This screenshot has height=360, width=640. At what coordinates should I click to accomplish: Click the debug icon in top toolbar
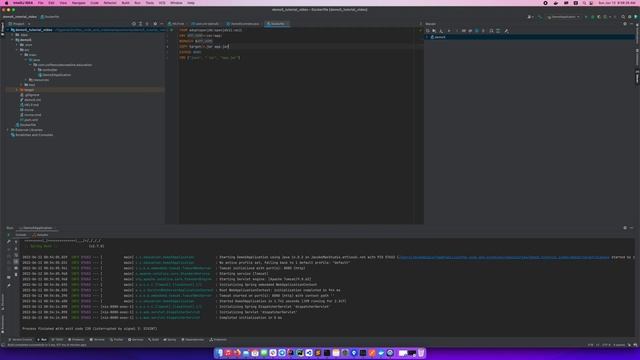pyautogui.click(x=593, y=17)
